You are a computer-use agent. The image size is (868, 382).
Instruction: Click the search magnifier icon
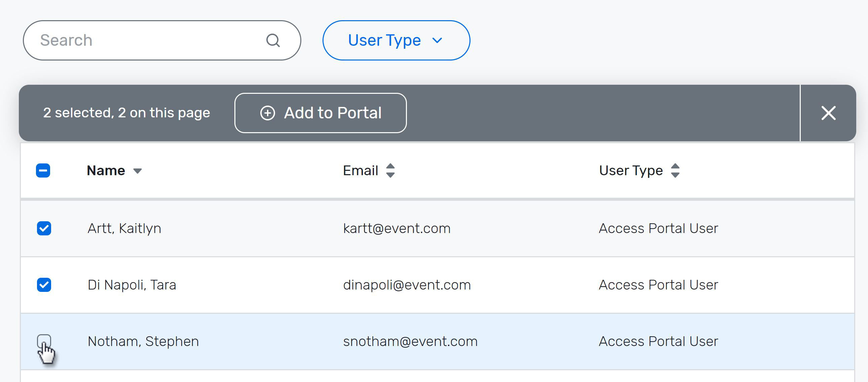pos(274,40)
